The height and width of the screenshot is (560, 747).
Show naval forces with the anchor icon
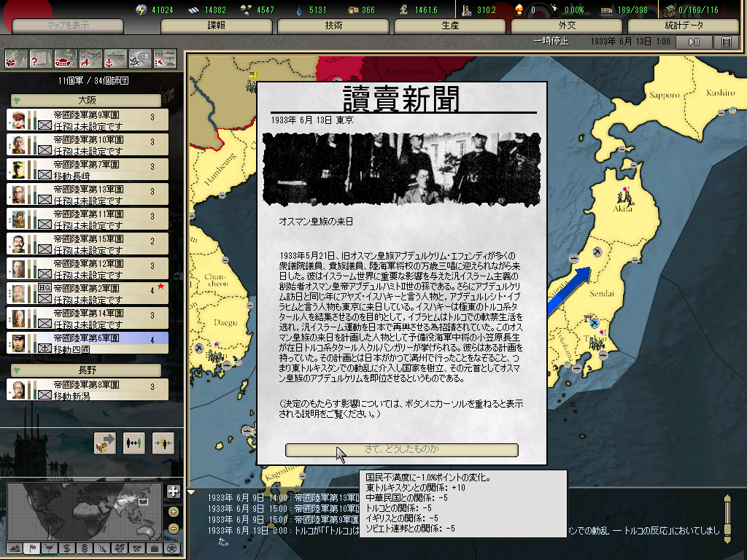click(115, 58)
